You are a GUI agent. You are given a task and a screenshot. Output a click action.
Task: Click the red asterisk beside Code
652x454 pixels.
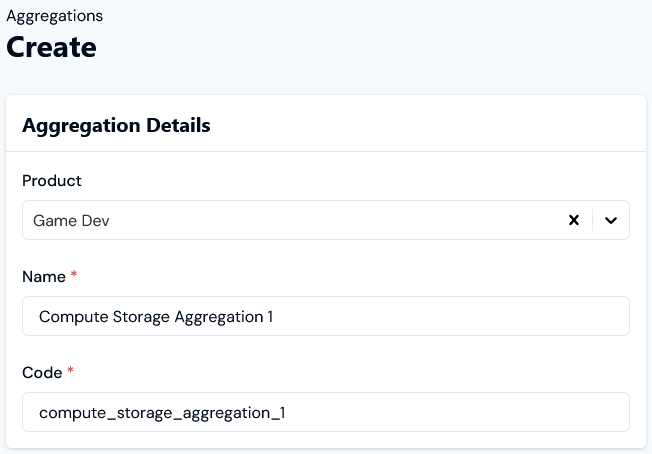71,371
